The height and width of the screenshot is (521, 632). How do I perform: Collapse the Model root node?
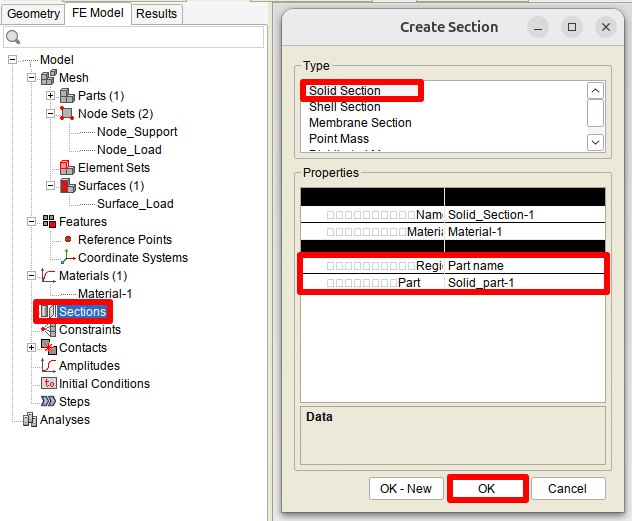coord(12,60)
